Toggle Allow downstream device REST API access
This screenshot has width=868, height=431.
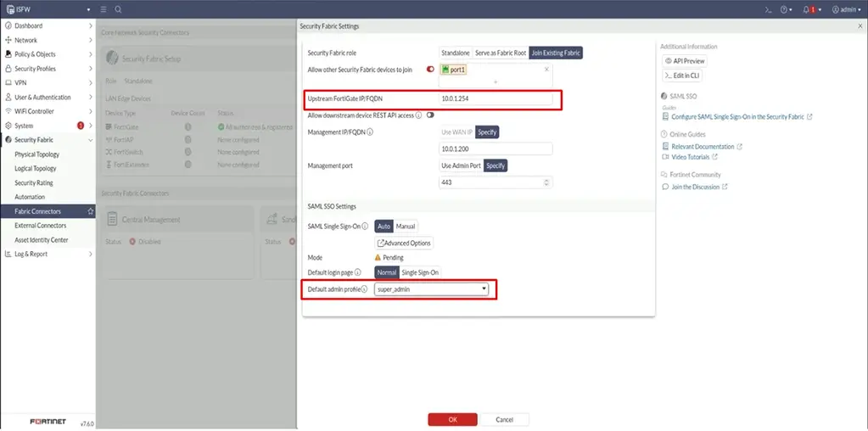(x=430, y=115)
